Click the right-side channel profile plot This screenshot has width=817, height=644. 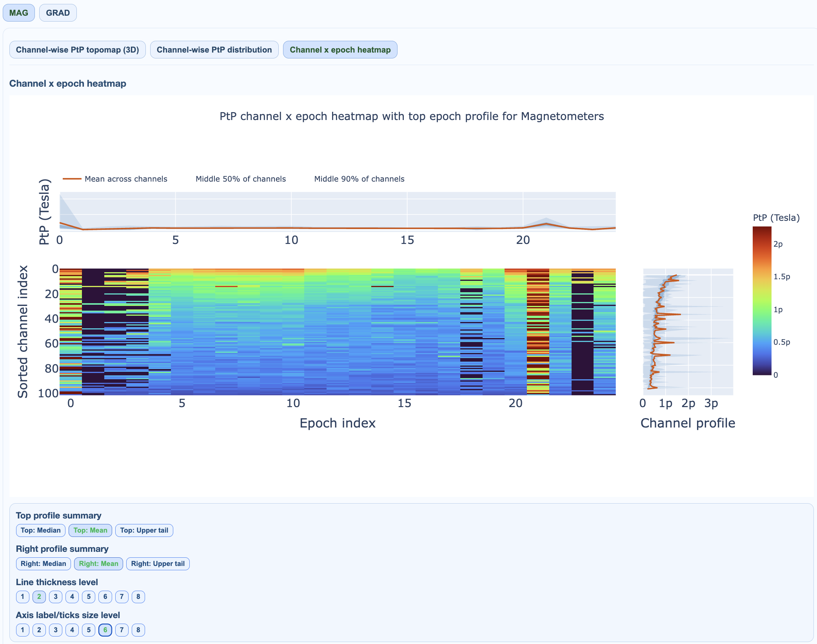[688, 332]
